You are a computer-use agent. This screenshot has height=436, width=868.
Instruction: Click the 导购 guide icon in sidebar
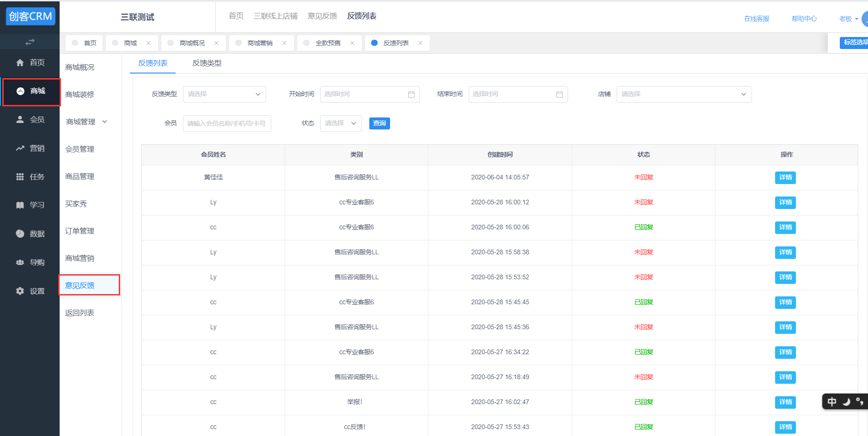coord(20,263)
